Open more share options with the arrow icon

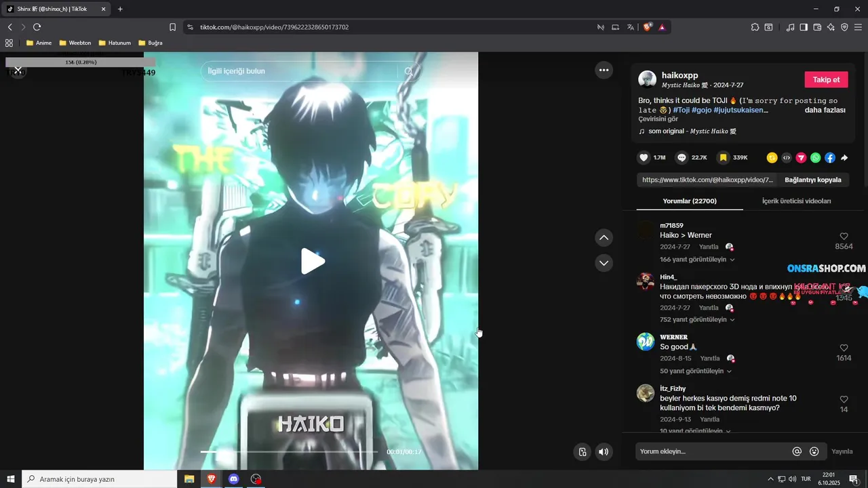point(844,157)
